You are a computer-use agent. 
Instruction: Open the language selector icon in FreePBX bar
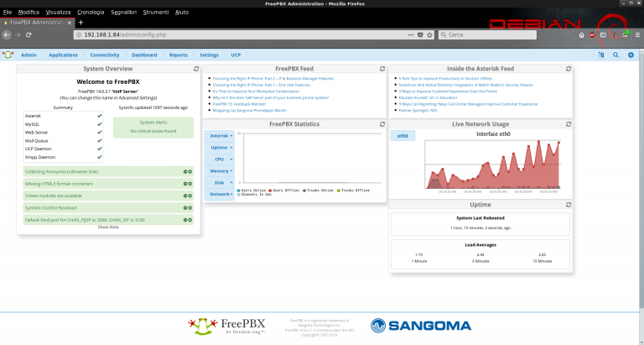601,55
